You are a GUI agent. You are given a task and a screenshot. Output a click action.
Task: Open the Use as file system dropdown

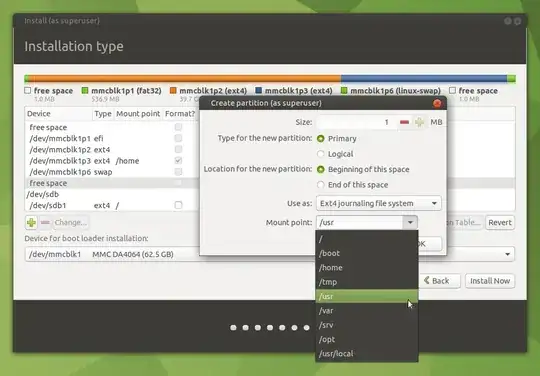pos(378,203)
